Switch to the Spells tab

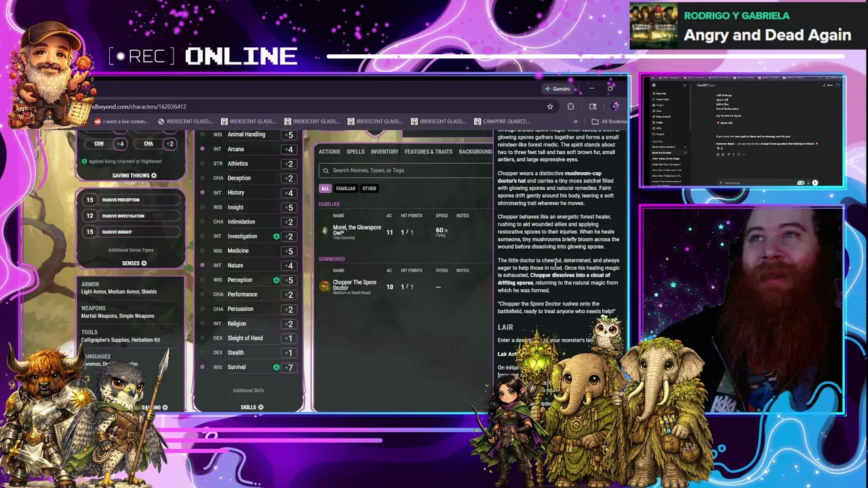[355, 152]
